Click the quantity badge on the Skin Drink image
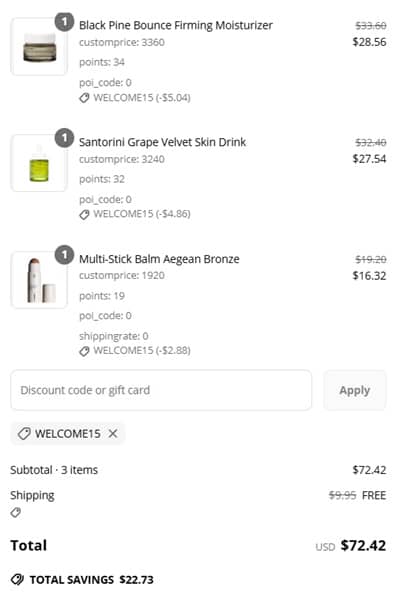 click(x=64, y=137)
